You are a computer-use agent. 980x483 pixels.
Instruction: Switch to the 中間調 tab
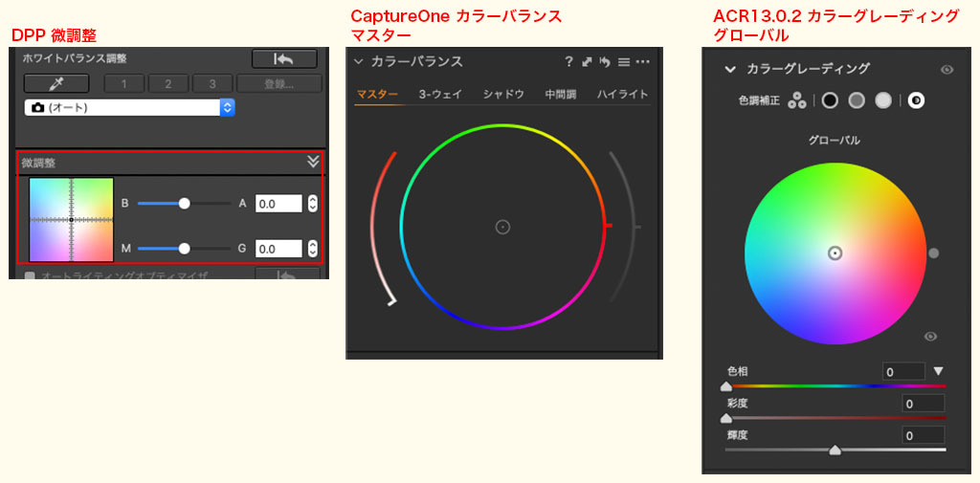point(561,95)
